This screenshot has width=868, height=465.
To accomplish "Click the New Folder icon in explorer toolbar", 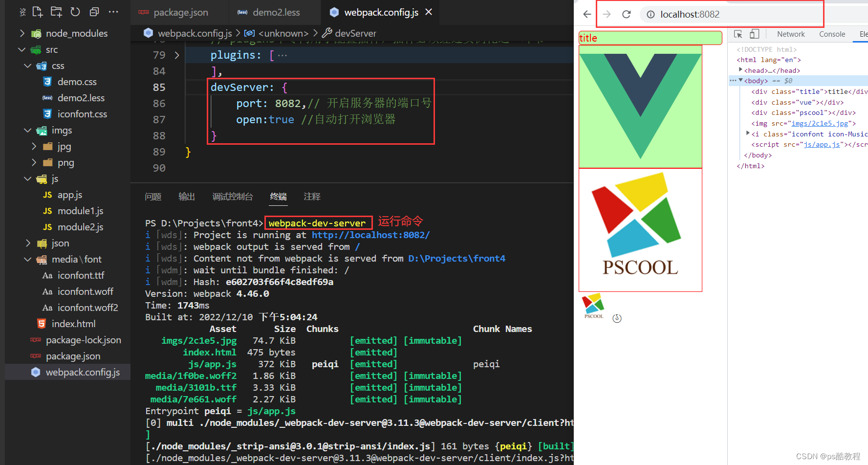I will pos(56,12).
